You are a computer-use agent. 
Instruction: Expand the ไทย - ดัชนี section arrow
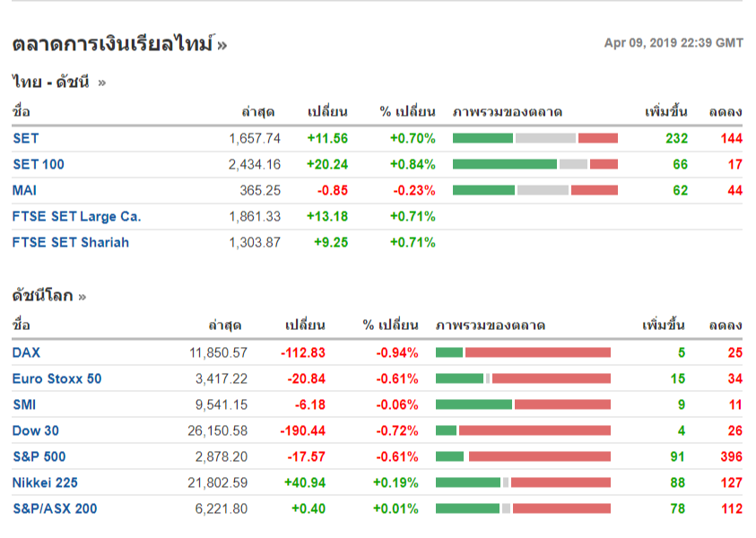[101, 82]
